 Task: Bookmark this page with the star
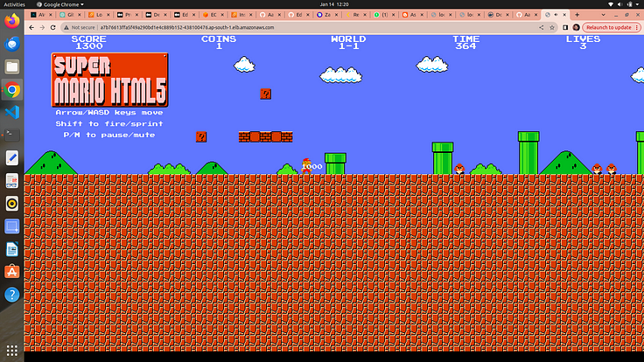[552, 27]
